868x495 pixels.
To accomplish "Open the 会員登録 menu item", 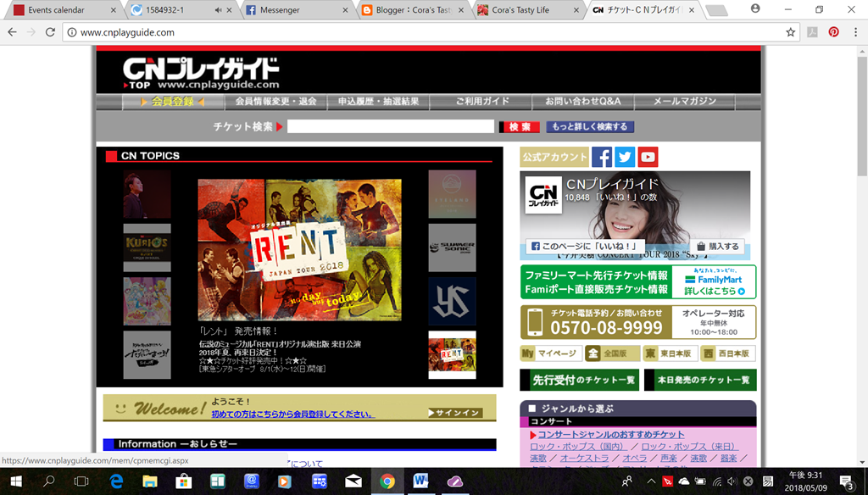I will point(173,102).
